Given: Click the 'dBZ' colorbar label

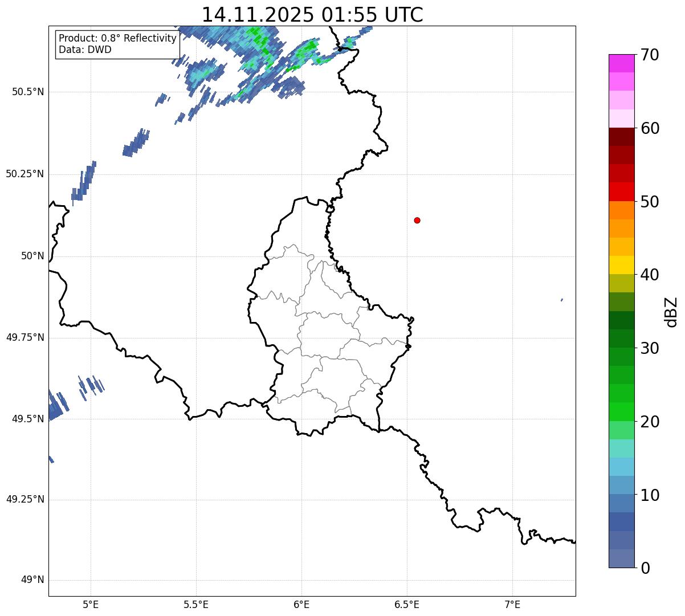Looking at the screenshot, I should click(671, 312).
